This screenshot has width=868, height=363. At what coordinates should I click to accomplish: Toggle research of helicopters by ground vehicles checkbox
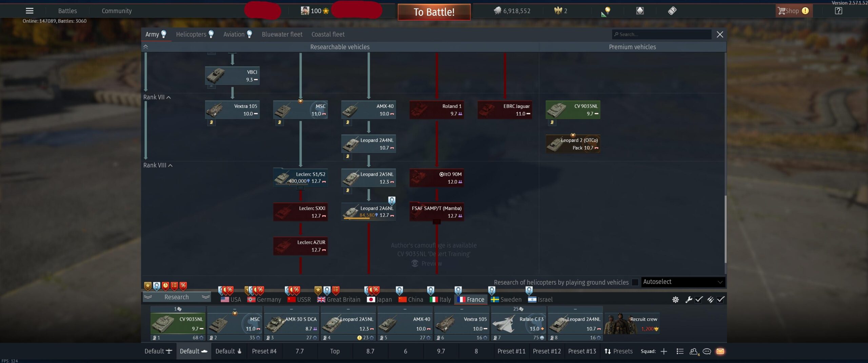pos(635,282)
